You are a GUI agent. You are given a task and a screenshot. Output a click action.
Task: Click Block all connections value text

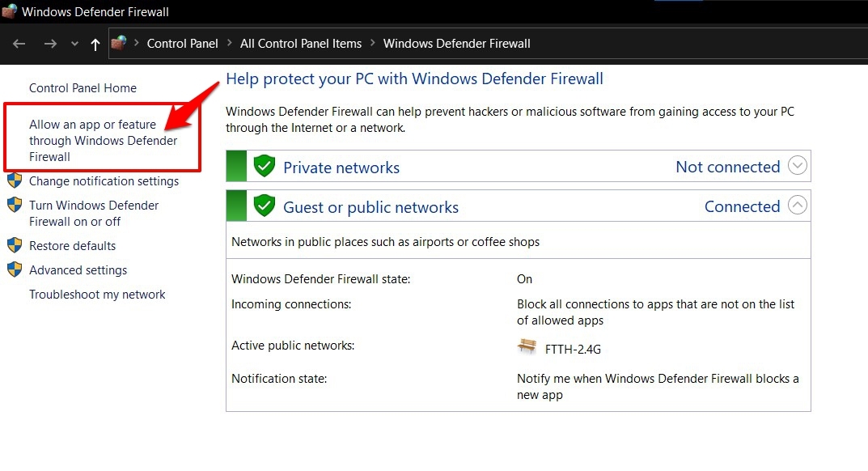click(655, 312)
